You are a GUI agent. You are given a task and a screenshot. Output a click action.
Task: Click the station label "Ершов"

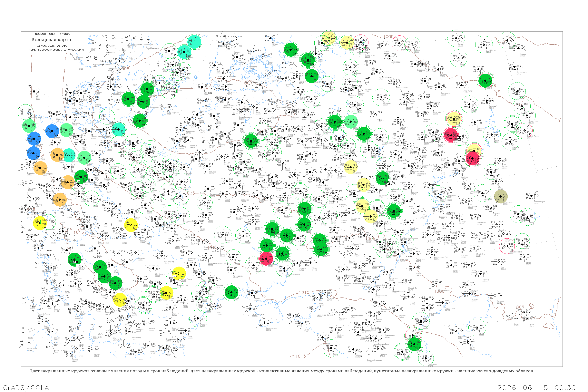coord(432,240)
